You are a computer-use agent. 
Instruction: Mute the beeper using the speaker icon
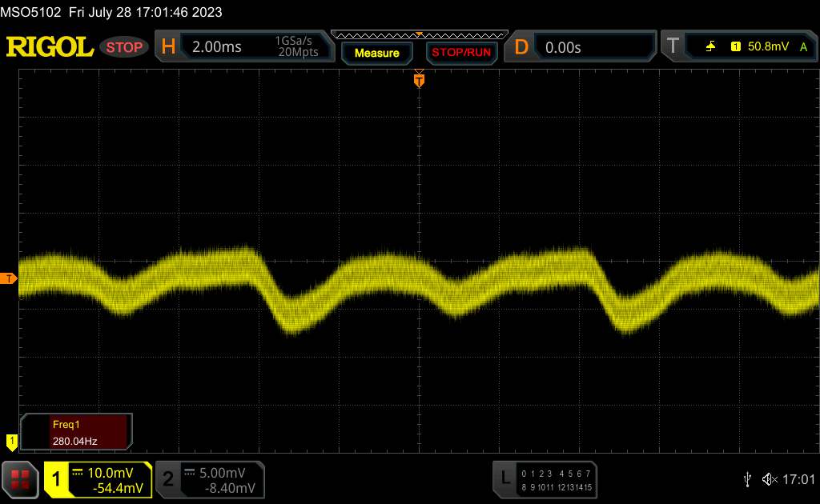coord(770,478)
